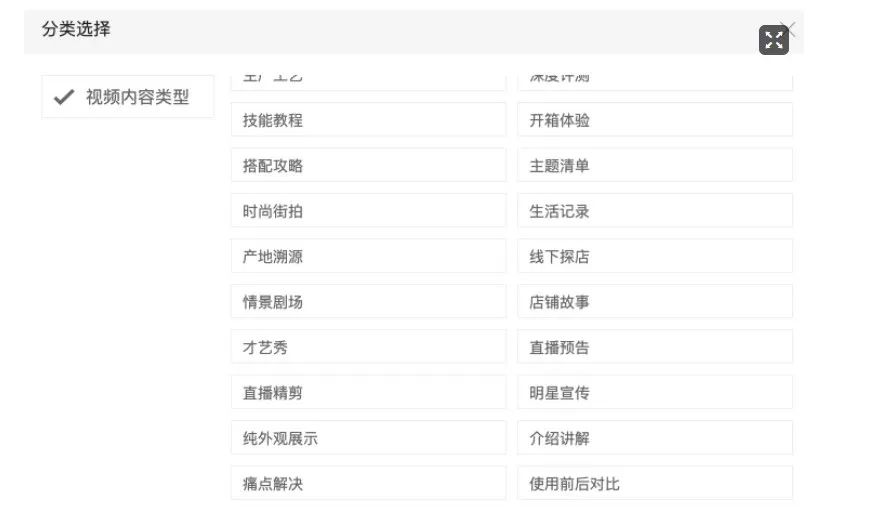Viewport: 890px width, 531px height.
Task: Choose the 技能教程 option
Action: point(368,120)
